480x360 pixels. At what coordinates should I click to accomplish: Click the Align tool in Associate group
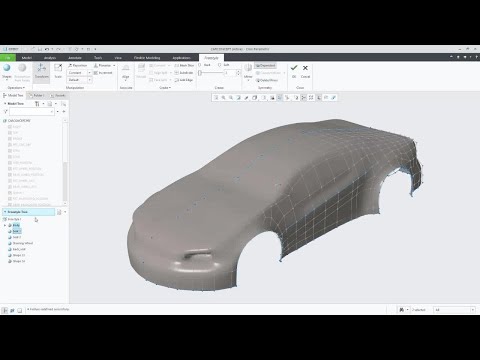126,72
